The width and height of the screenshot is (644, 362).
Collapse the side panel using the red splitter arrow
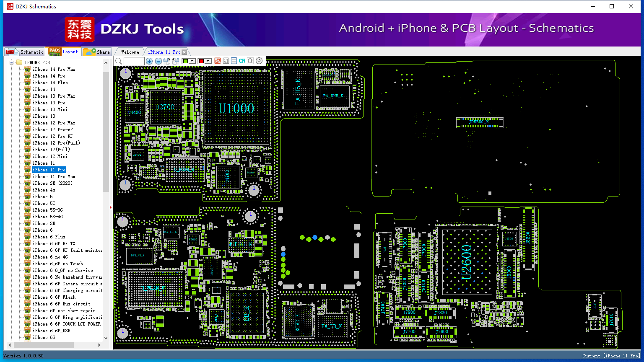click(111, 207)
